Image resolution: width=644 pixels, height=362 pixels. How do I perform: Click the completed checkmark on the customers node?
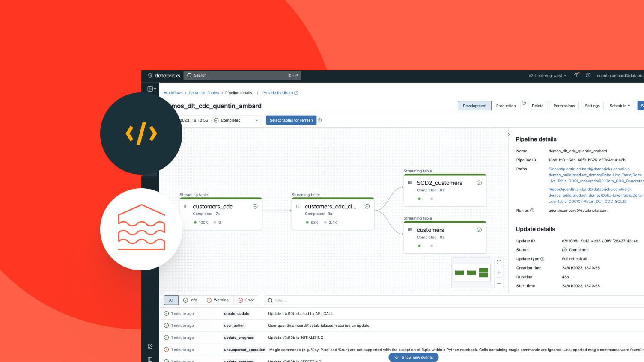(479, 230)
